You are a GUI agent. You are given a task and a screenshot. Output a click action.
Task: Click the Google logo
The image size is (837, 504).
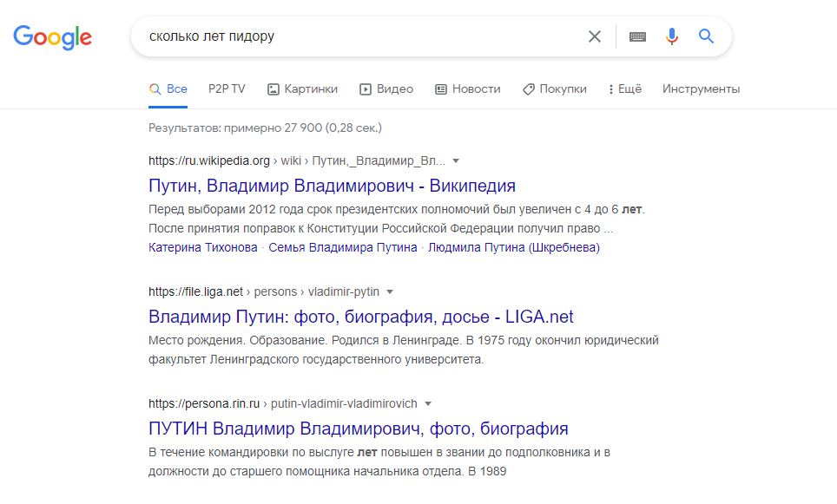[52, 37]
